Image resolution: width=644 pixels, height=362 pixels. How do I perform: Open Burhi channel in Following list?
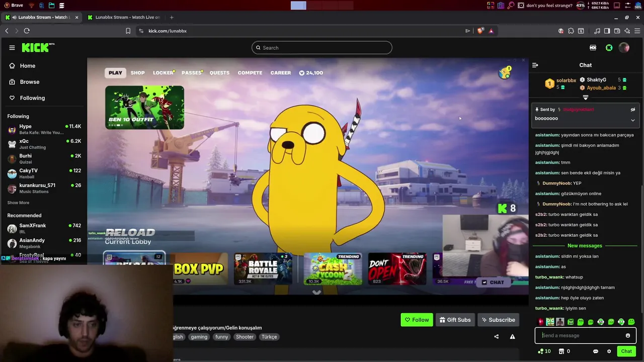44,159
